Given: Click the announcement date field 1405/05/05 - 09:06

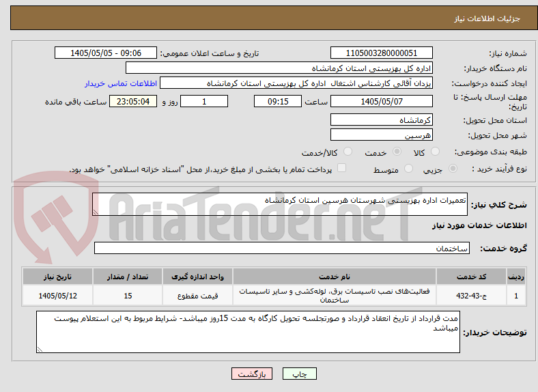Looking at the screenshot, I should click(106, 53).
